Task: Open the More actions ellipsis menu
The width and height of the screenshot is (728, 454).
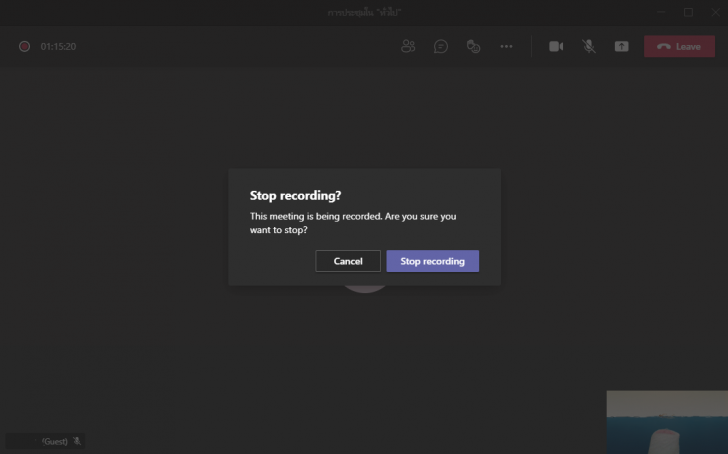Action: (x=506, y=46)
